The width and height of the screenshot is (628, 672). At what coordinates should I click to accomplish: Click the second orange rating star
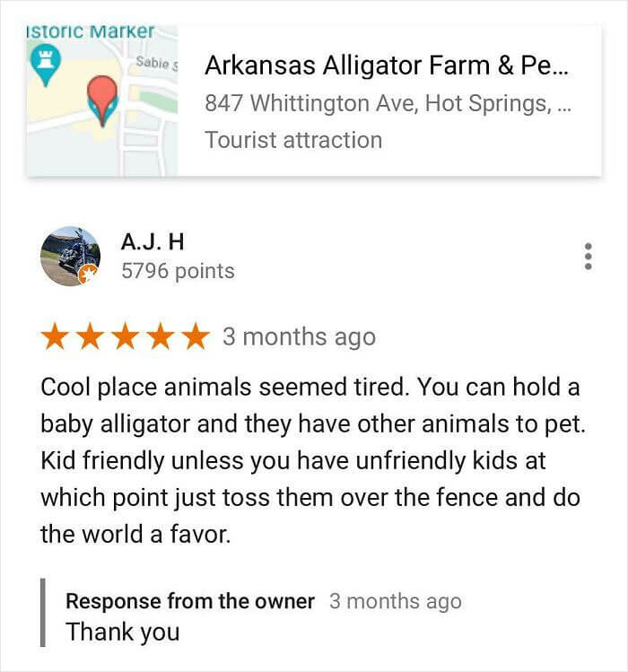91,336
